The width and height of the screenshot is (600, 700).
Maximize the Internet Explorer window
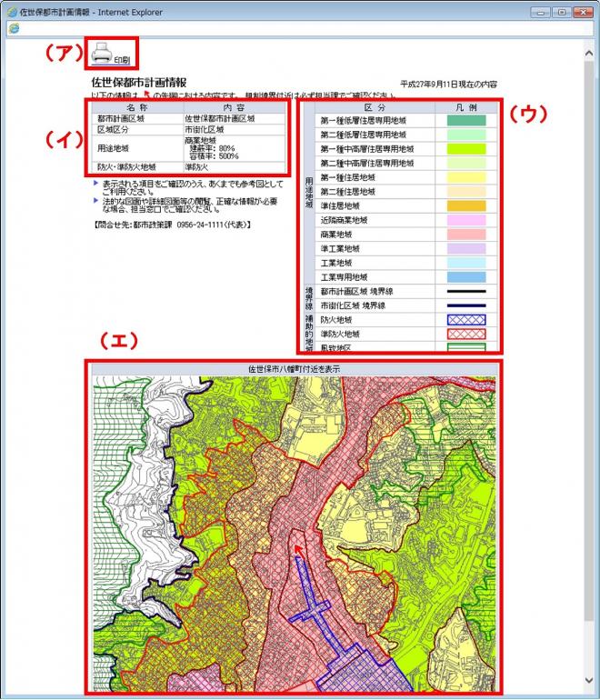563,10
